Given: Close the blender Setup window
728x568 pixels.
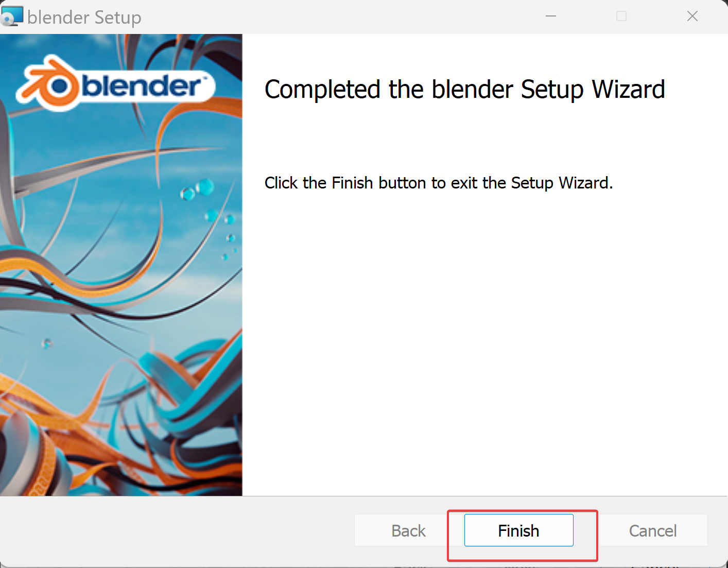Looking at the screenshot, I should (x=692, y=16).
